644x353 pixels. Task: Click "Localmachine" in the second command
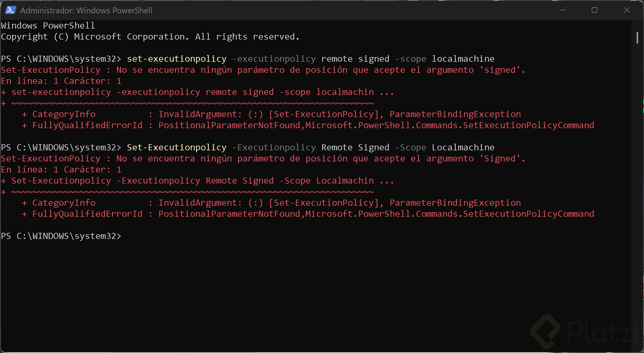click(x=463, y=147)
